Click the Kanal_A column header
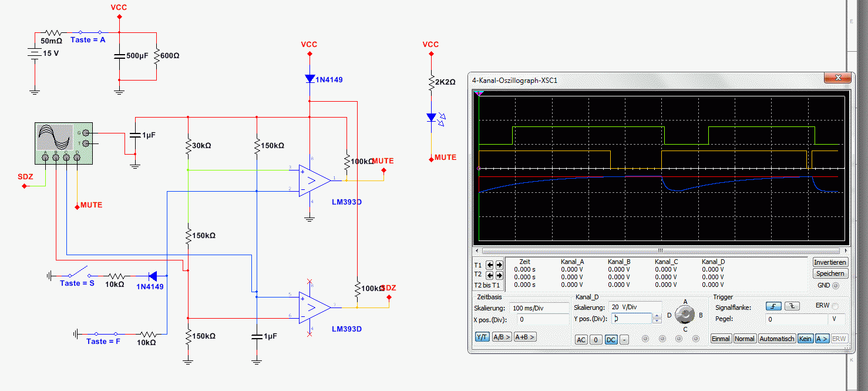This screenshot has width=868, height=391. click(x=573, y=262)
